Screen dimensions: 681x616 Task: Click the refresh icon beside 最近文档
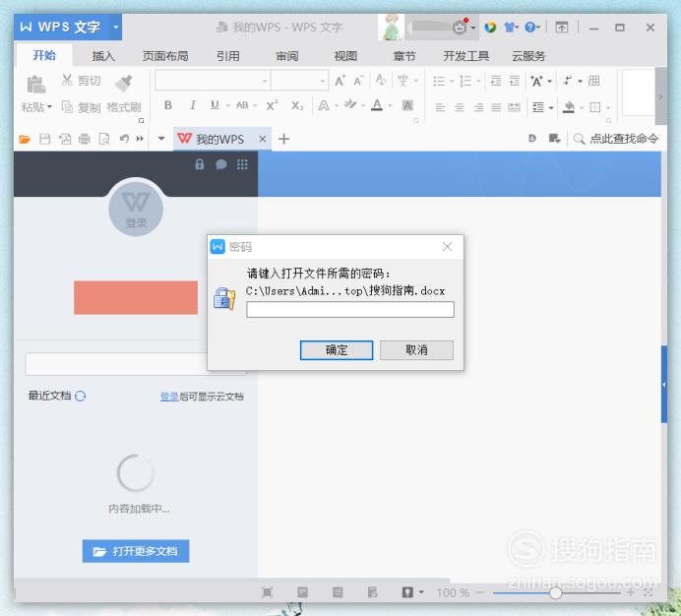(x=81, y=396)
